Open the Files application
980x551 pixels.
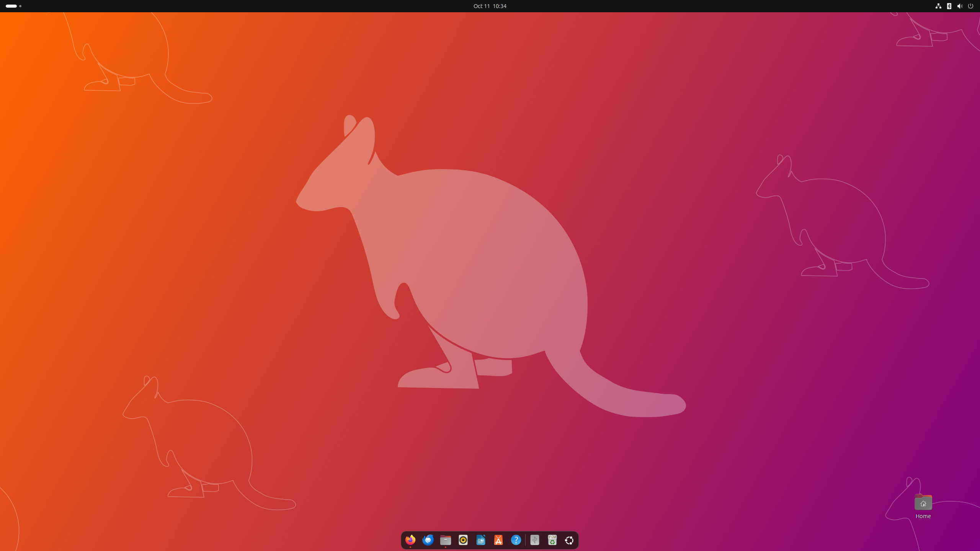pyautogui.click(x=445, y=540)
